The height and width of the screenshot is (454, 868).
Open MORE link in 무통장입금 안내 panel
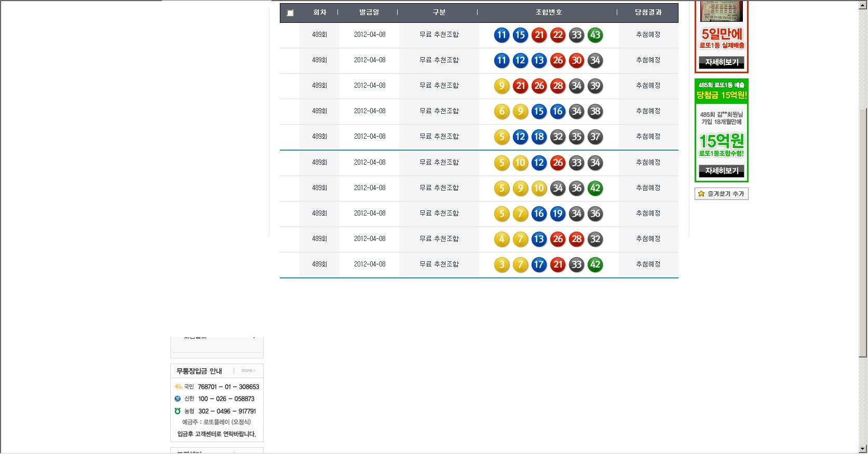248,371
